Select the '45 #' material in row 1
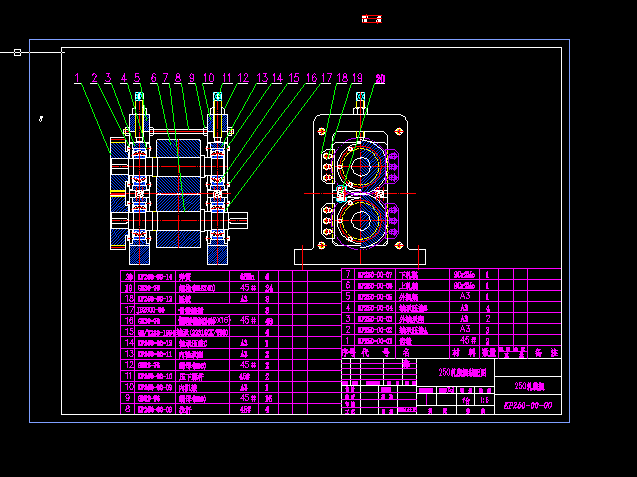The height and width of the screenshot is (477, 637). [468, 340]
